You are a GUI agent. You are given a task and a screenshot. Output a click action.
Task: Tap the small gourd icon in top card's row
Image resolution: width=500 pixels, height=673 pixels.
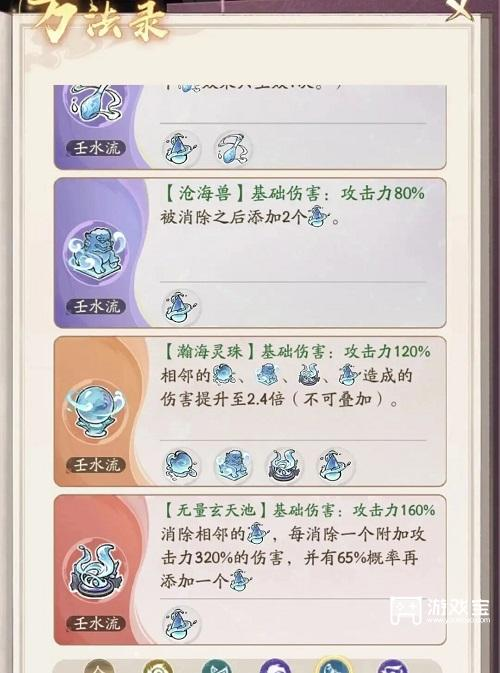pyautogui.click(x=182, y=149)
